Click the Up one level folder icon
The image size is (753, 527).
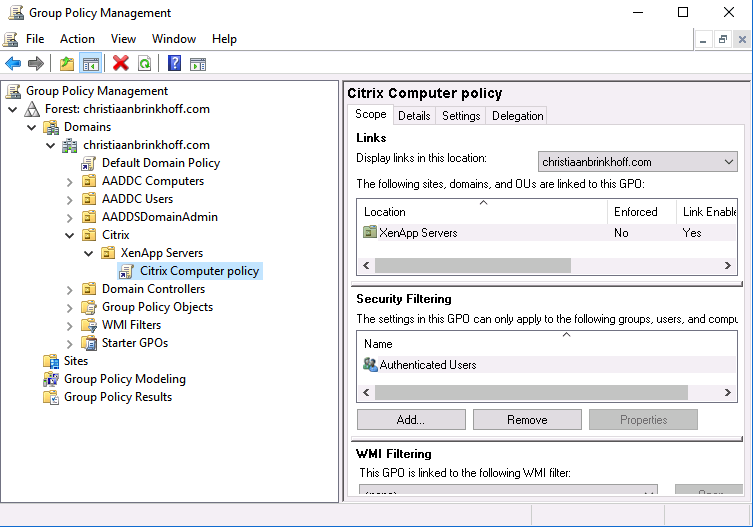(x=67, y=63)
